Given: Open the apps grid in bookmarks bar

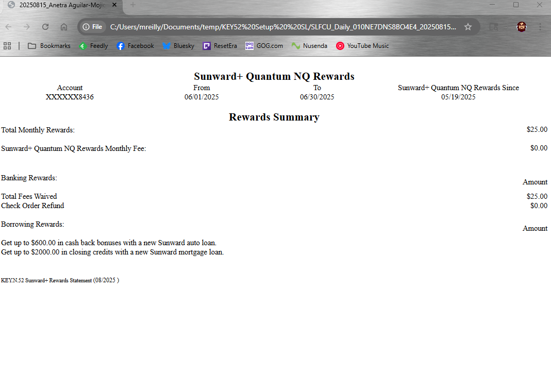Looking at the screenshot, I should point(7,46).
